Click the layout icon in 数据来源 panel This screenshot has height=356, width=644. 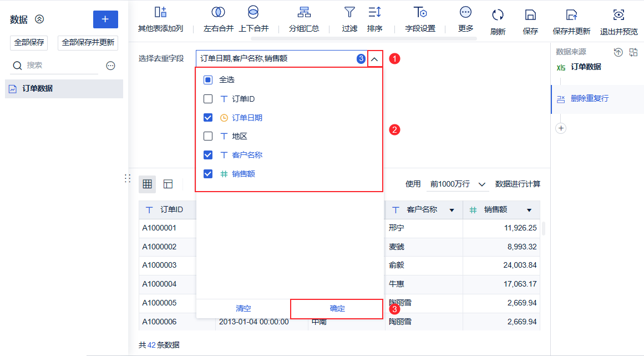(633, 52)
